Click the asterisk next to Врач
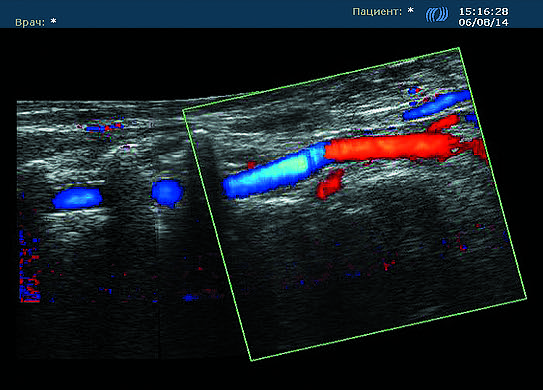The height and width of the screenshot is (390, 543). click(53, 21)
